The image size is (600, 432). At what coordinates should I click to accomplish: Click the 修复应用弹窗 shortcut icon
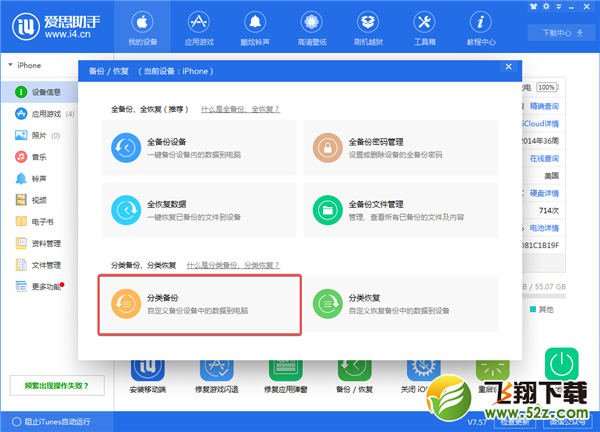[x=285, y=369]
